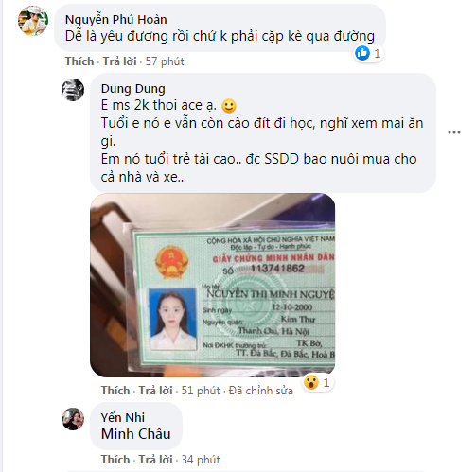Screen dimensions: 476x472
Task: View edit history via Đã chỉnh sửa
Action: [261, 391]
